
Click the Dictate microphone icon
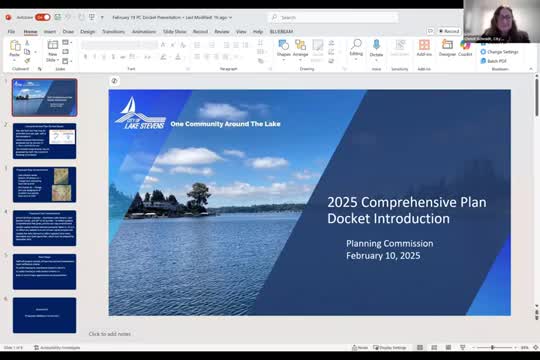(376, 45)
